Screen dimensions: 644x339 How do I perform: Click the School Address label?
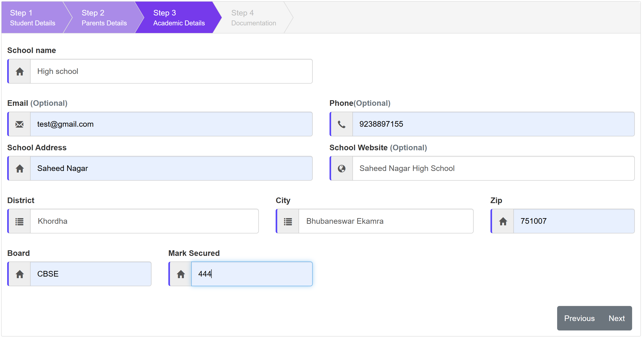[x=37, y=148]
